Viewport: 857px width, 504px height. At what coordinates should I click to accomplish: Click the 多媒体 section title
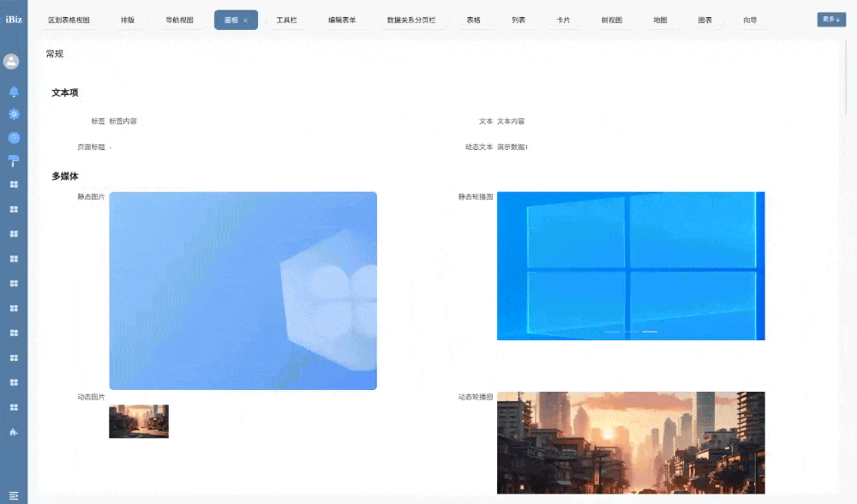pyautogui.click(x=64, y=176)
